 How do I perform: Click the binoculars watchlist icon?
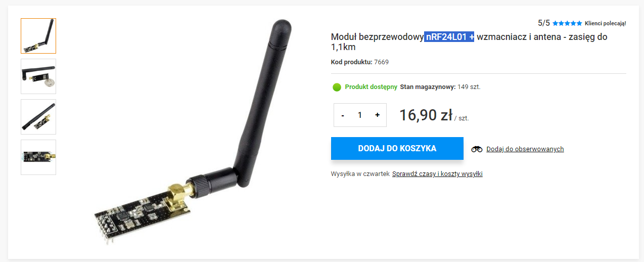pos(477,149)
